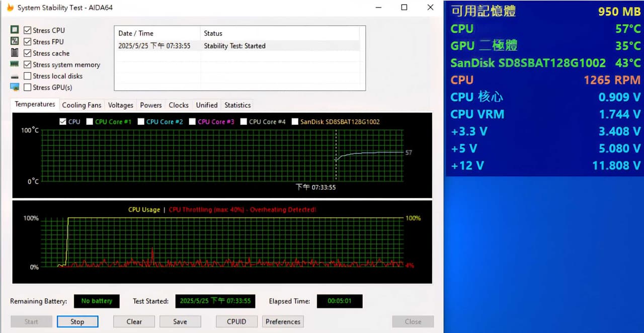Click the monitor icon beside Stress GPU(s)
Screen dimensions: 644x333
(x=15, y=87)
